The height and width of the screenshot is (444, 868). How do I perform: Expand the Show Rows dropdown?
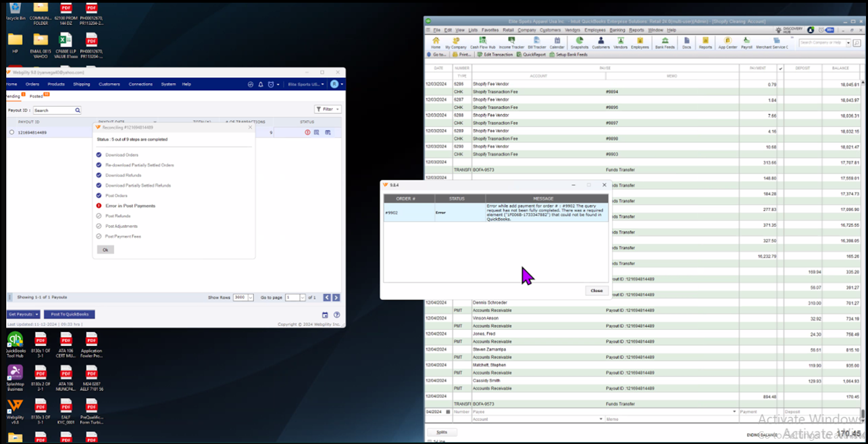pos(251,297)
